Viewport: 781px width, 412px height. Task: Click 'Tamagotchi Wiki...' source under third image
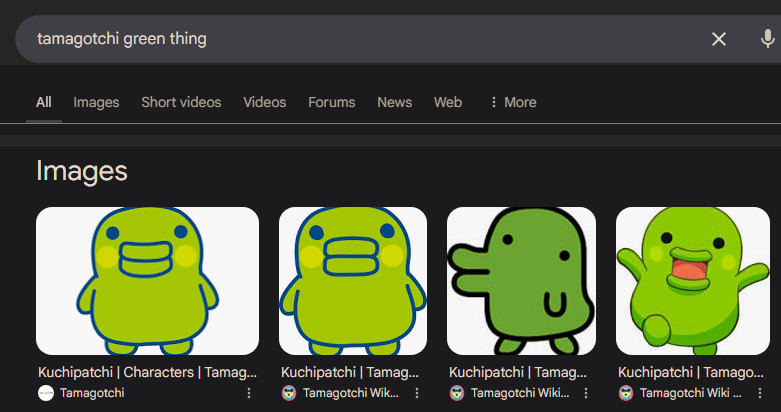click(x=520, y=393)
